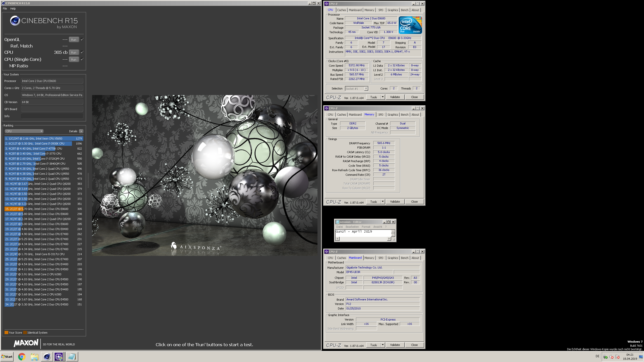The width and height of the screenshot is (644, 362).
Task: Open the Cinebench File menu
Action: tap(5, 9)
